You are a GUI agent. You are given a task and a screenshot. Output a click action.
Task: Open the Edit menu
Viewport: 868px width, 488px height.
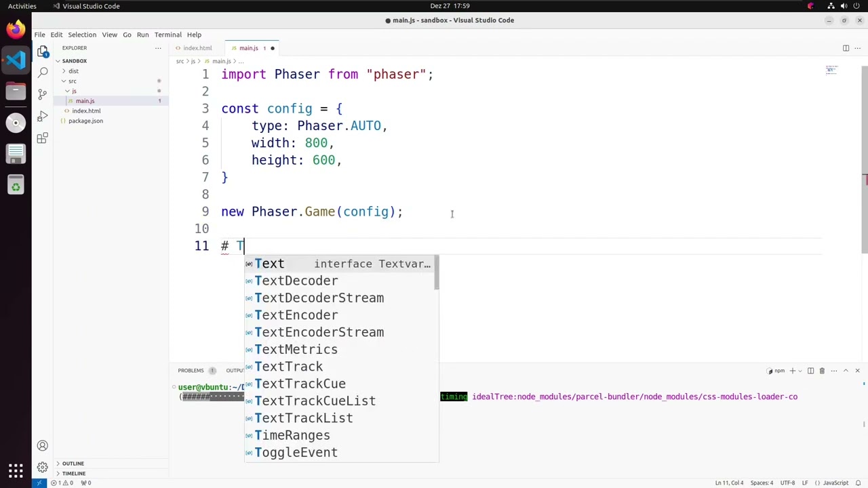pos(56,35)
